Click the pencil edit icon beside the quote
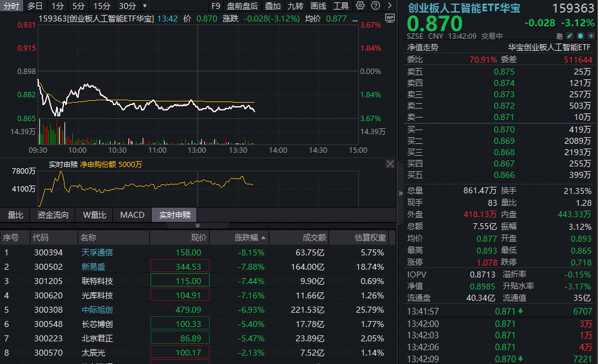 [x=569, y=36]
